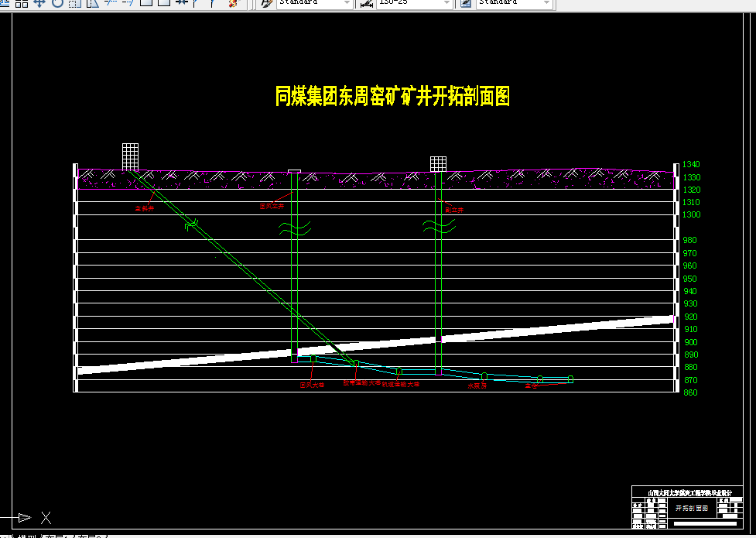Click the red label 胶带运输大巷

361,382
